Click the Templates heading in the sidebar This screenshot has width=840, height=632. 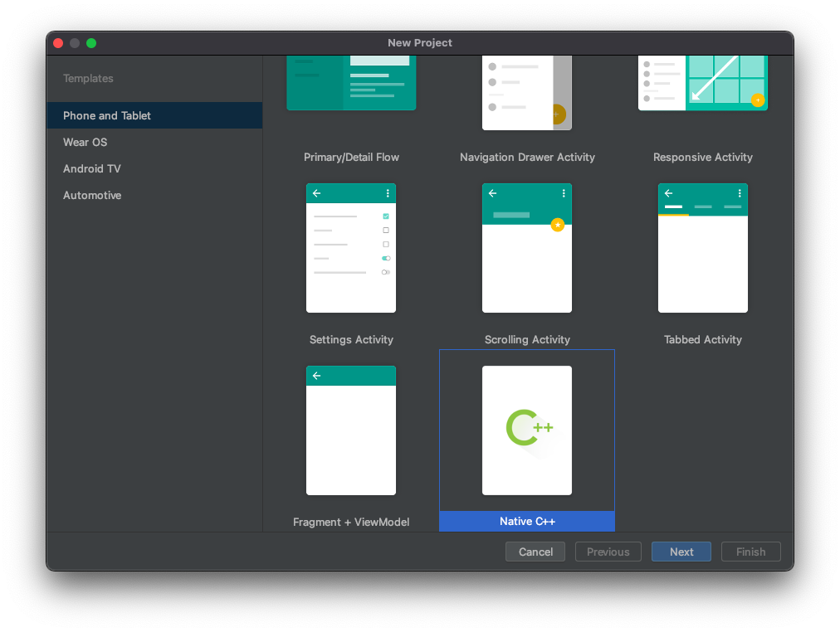[88, 79]
